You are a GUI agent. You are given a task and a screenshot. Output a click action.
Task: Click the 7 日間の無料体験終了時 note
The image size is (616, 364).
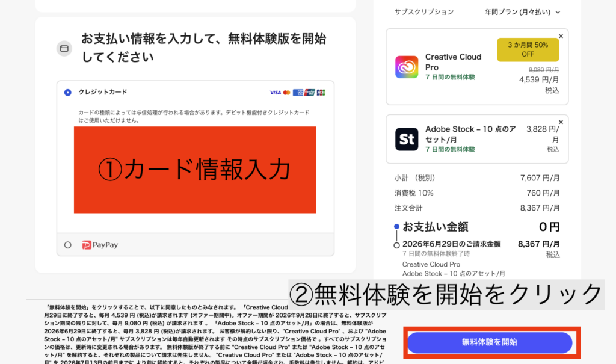pos(436,254)
